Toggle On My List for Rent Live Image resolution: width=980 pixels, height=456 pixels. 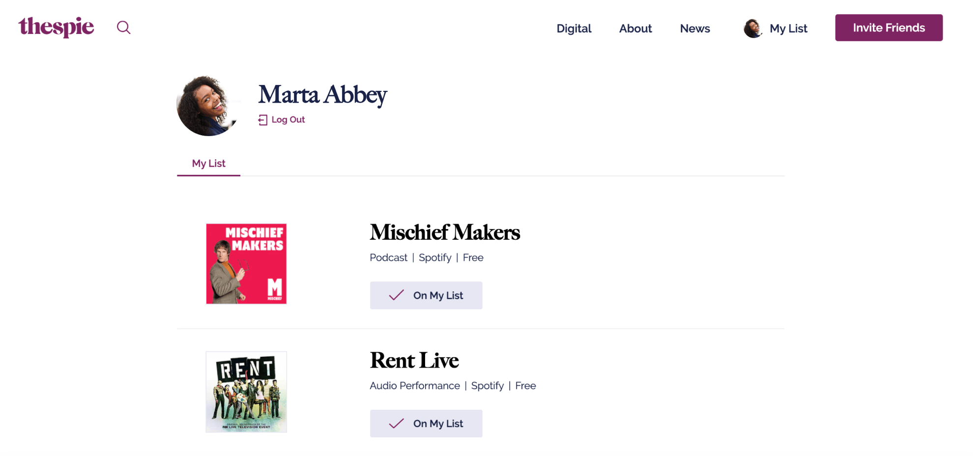[x=426, y=424]
